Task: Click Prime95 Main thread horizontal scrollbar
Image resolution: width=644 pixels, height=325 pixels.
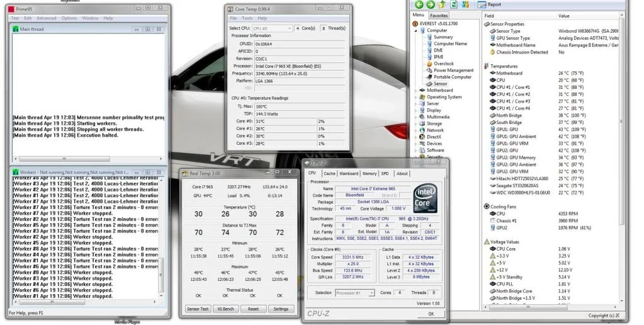Action: click(88, 159)
